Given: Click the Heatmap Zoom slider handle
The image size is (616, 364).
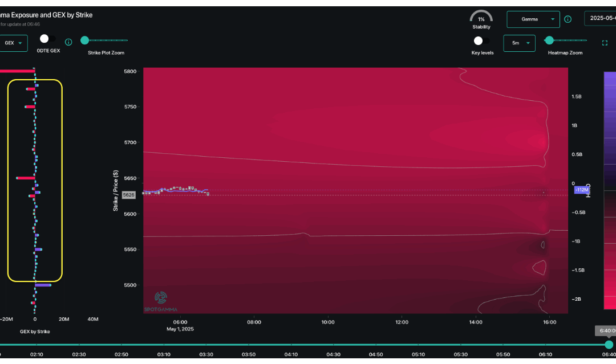Looking at the screenshot, I should [x=549, y=40].
